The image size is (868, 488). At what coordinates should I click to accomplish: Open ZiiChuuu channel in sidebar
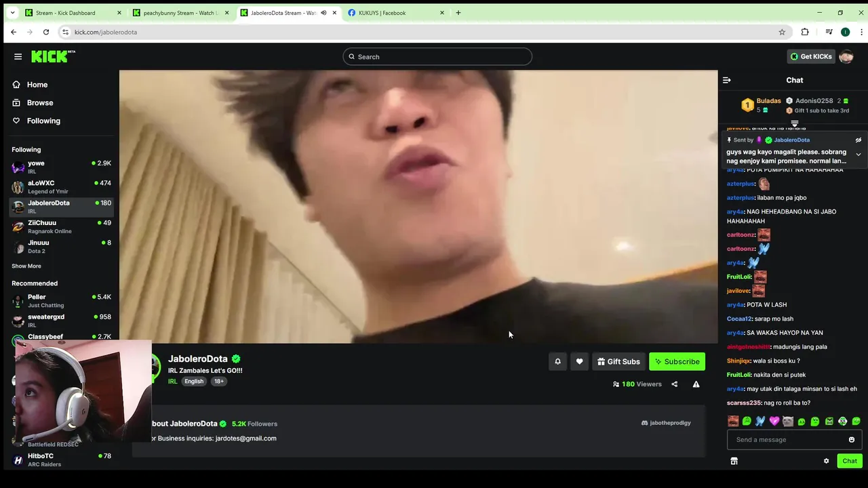tap(61, 227)
